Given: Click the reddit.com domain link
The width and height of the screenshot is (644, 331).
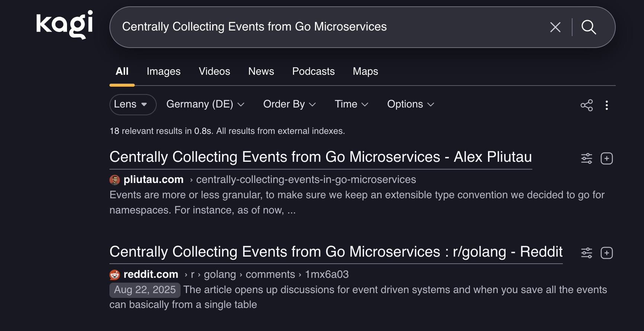Looking at the screenshot, I should click(x=151, y=274).
